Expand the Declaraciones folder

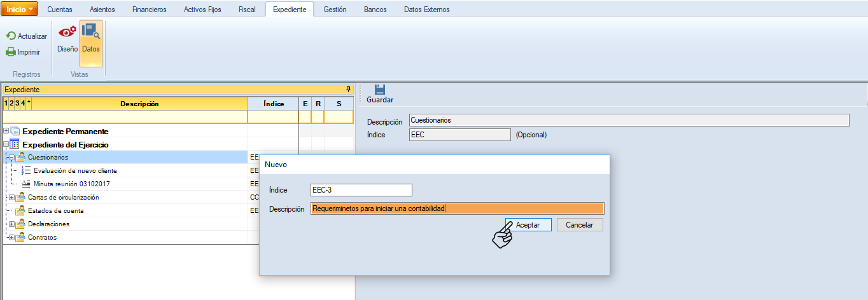[11, 224]
